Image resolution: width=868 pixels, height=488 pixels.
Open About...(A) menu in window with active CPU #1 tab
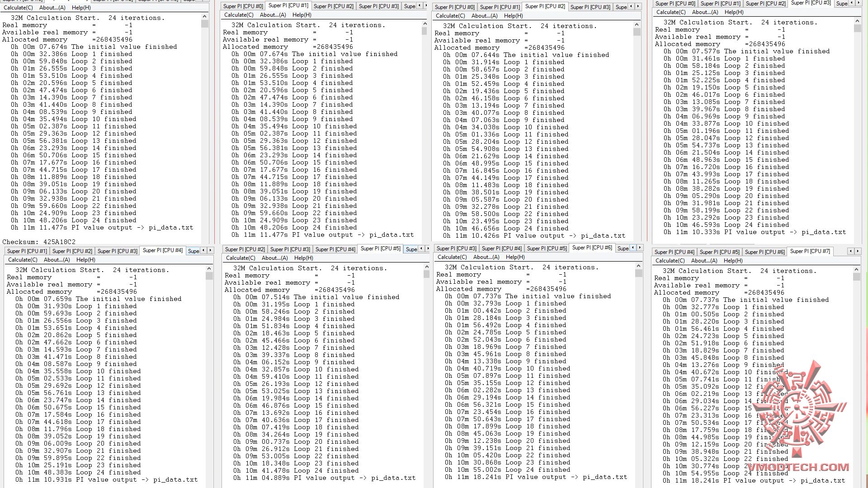click(273, 15)
